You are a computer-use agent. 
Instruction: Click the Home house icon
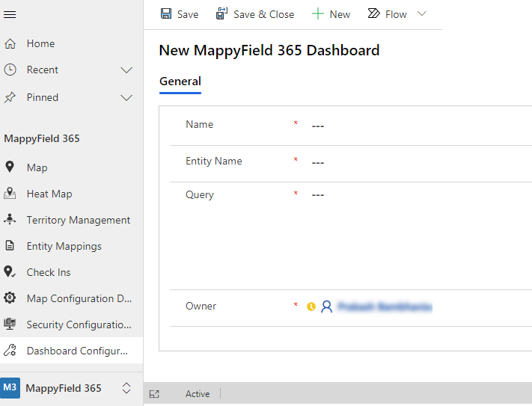(x=10, y=43)
